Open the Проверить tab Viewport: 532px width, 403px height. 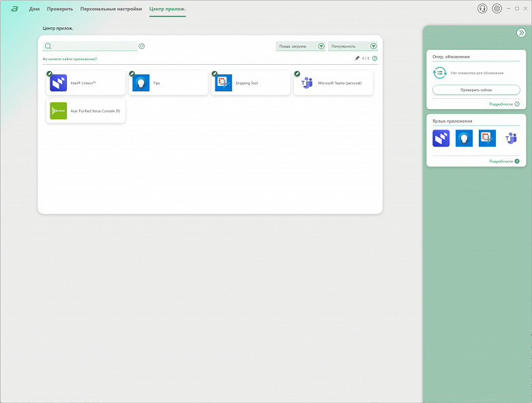coord(60,9)
